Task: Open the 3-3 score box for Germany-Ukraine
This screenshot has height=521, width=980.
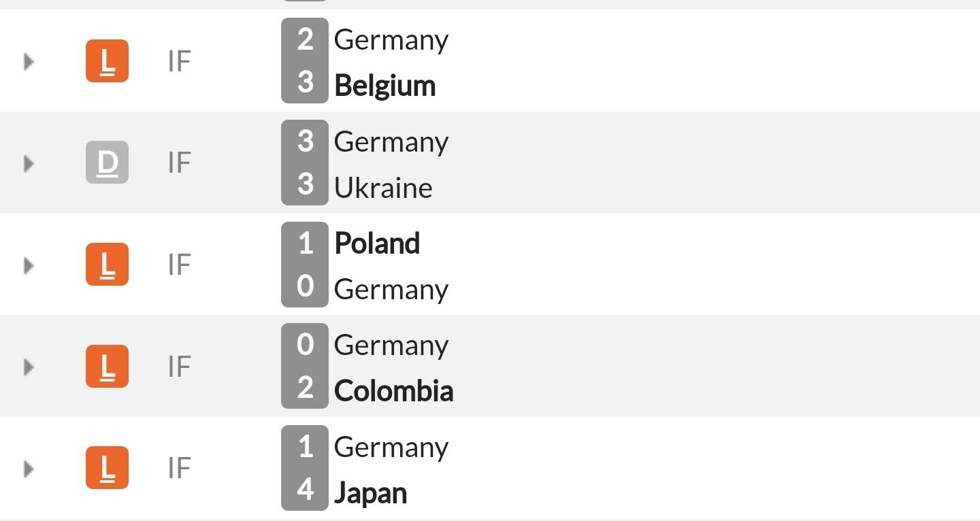Action: (x=305, y=163)
